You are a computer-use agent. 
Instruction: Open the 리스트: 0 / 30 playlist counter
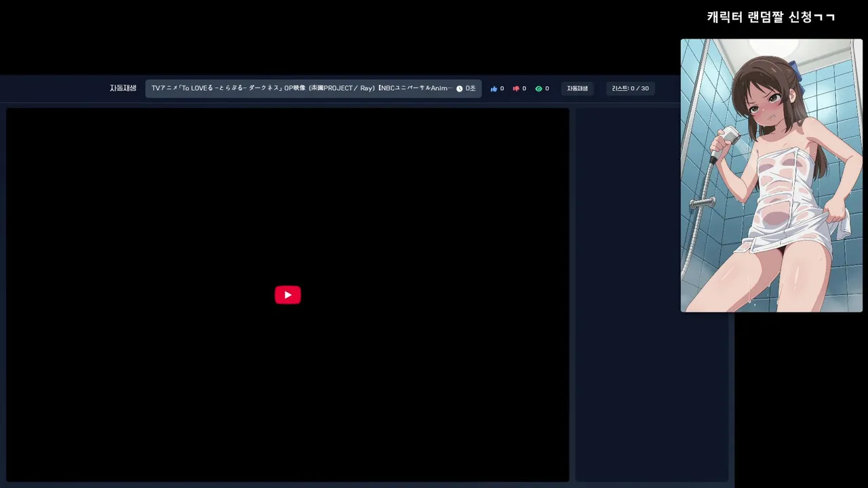[x=630, y=89]
